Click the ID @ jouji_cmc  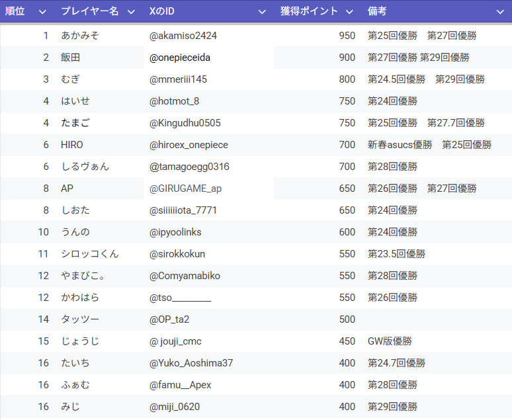pyautogui.click(x=175, y=341)
